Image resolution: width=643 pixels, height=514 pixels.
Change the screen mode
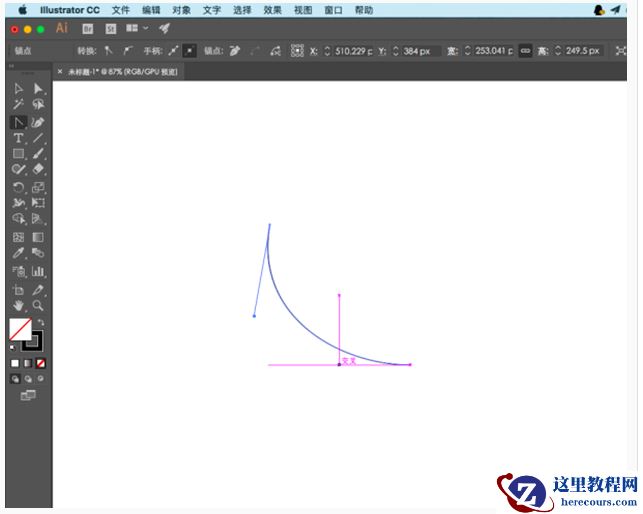tap(28, 395)
